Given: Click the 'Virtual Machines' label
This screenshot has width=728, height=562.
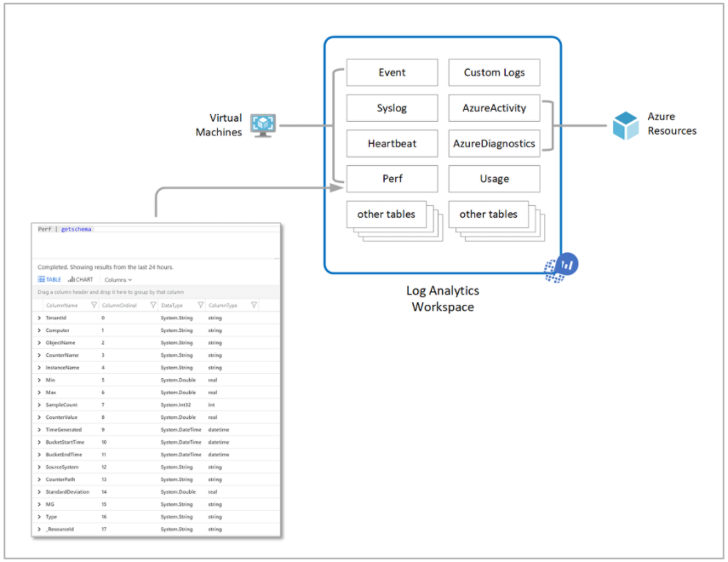Looking at the screenshot, I should click(219, 125).
